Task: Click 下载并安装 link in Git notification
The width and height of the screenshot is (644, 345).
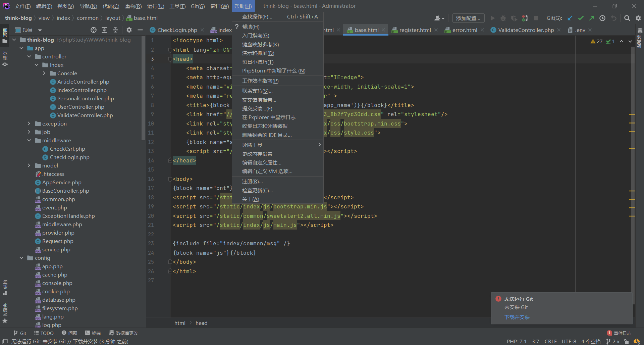Action: click(517, 317)
